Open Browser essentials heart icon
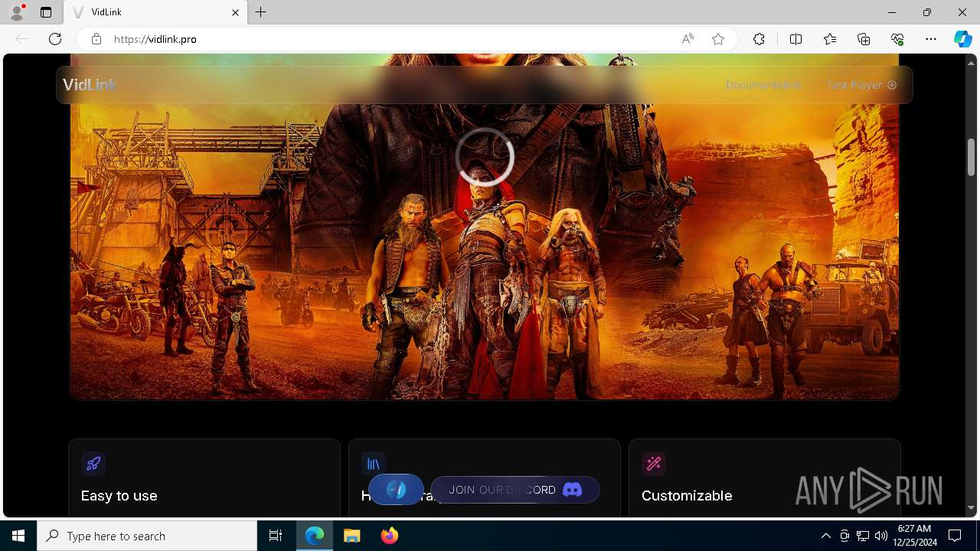980x551 pixels. (897, 39)
